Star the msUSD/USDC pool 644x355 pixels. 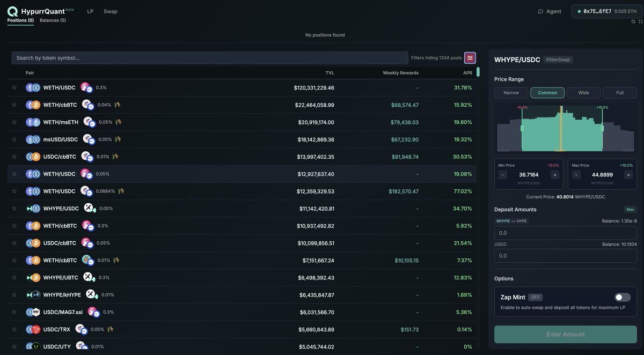point(14,139)
